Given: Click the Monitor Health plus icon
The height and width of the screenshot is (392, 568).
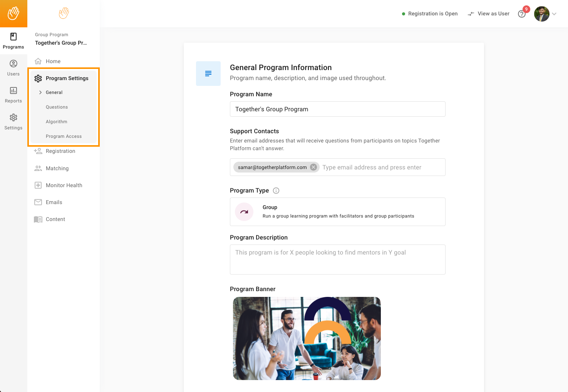Looking at the screenshot, I should (x=38, y=185).
